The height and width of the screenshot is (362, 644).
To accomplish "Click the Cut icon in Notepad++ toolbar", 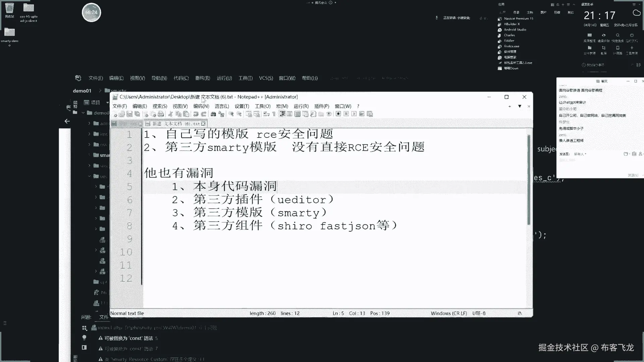I will (x=170, y=114).
